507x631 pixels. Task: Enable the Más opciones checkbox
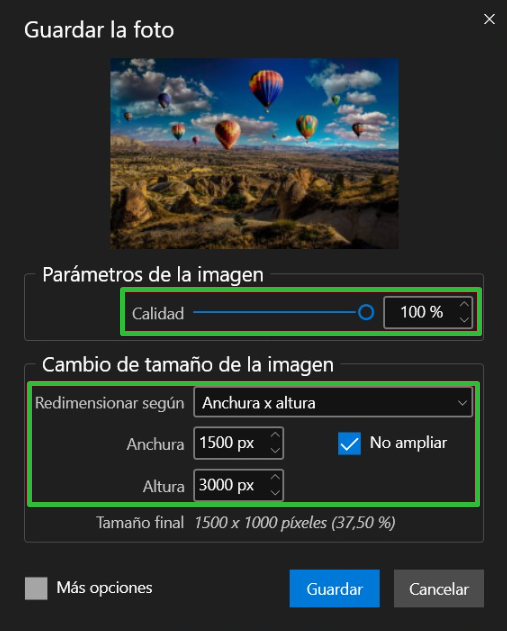pyautogui.click(x=36, y=588)
